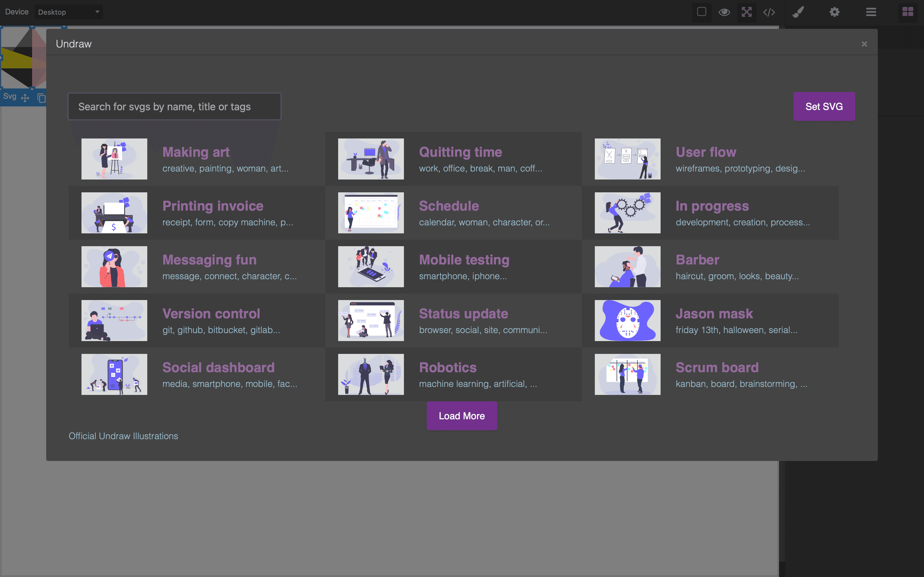Click search input field for SVGs
Screen dimensions: 924x577
175,106
